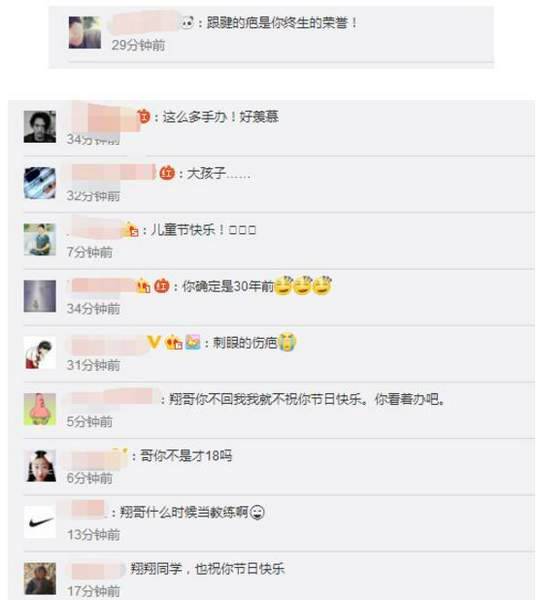
Task: Click the panda icon before 跟腱的疤
Action: click(x=187, y=23)
